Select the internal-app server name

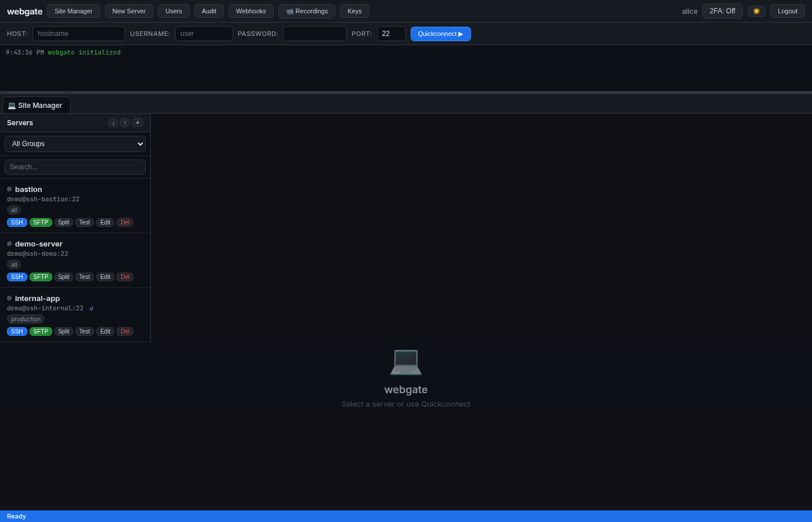tap(38, 299)
